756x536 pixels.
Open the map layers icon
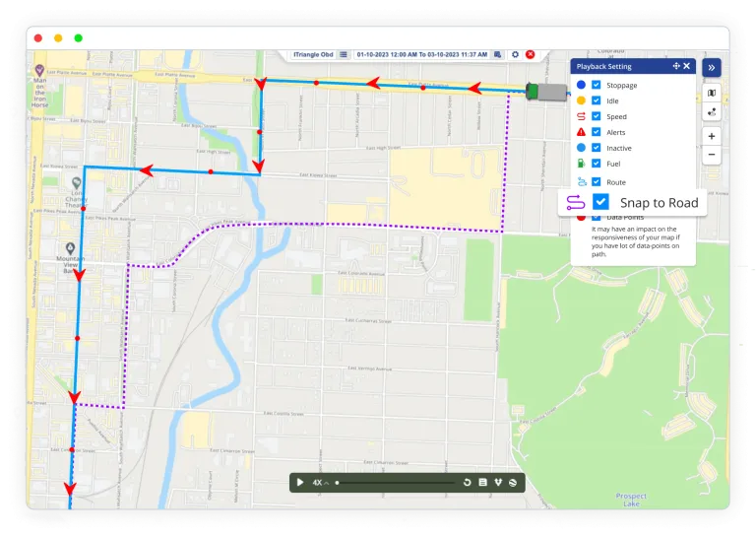712,94
